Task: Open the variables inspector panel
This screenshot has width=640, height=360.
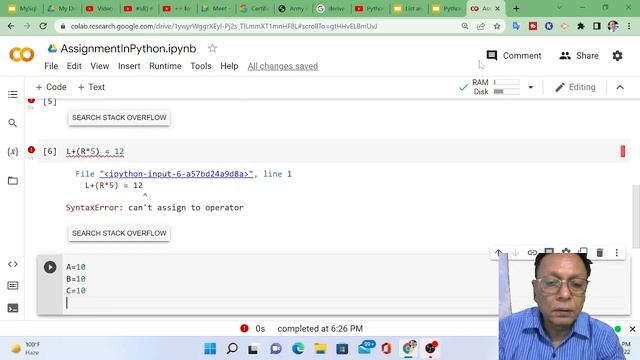Action: point(13,152)
